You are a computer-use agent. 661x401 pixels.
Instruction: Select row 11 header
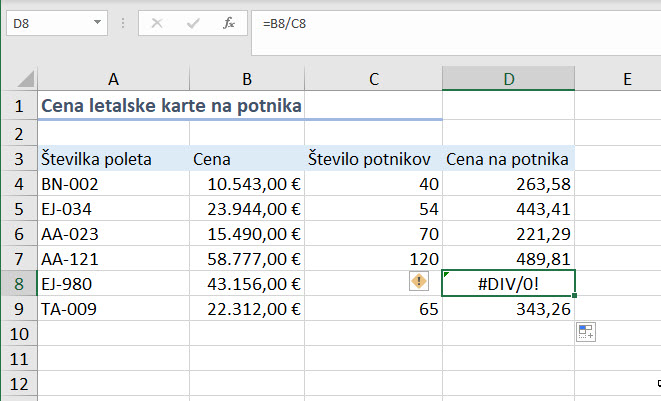pos(19,358)
